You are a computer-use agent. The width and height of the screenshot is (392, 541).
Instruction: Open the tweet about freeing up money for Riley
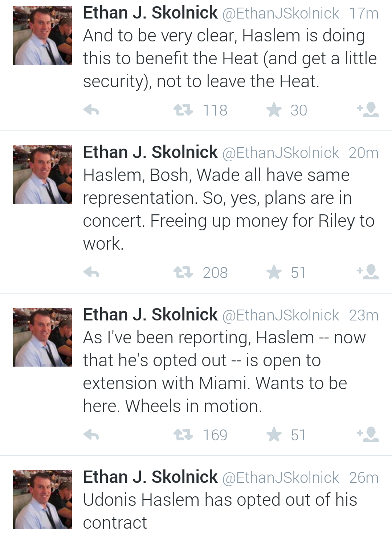(229, 209)
